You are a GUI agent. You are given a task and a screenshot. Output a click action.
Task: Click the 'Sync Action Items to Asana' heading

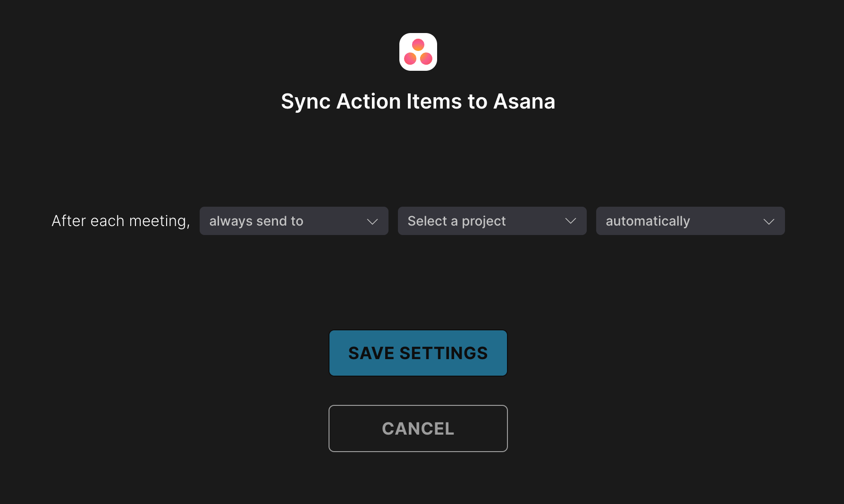pyautogui.click(x=418, y=101)
